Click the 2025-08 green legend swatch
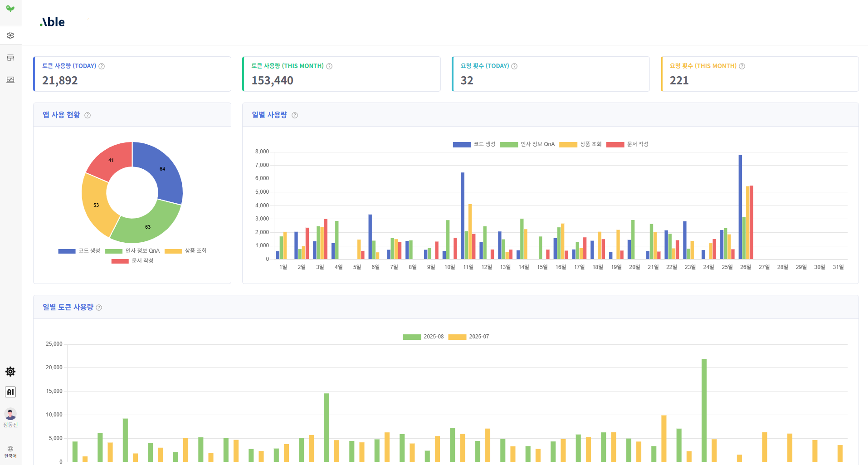The height and width of the screenshot is (465, 868). [x=412, y=337]
